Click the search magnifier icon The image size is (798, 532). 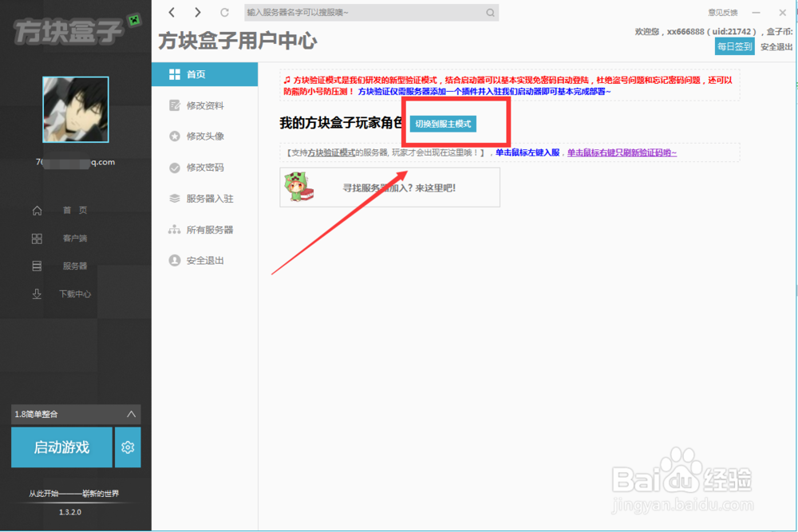[490, 13]
